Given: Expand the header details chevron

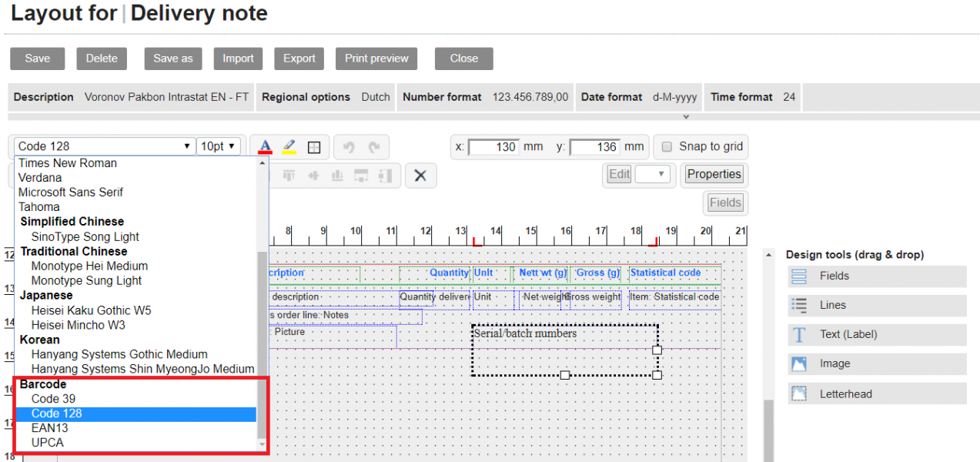Looking at the screenshot, I should coord(686,117).
